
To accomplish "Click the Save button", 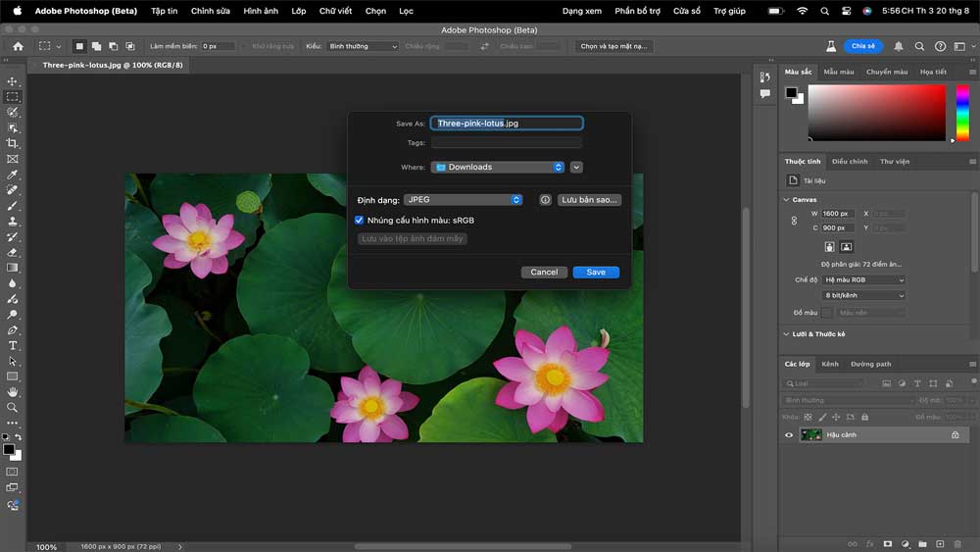I will [596, 272].
